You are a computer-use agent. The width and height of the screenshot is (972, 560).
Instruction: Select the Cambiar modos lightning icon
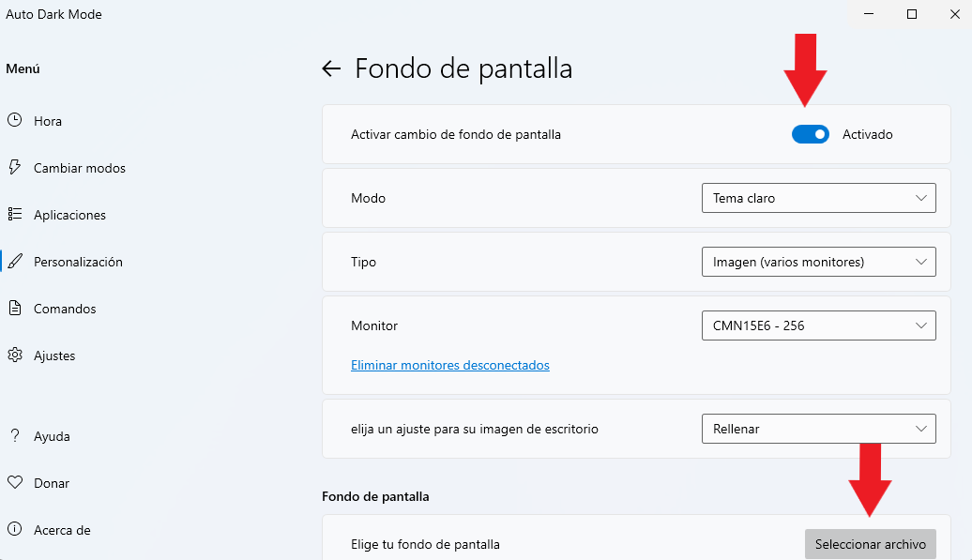(x=14, y=167)
